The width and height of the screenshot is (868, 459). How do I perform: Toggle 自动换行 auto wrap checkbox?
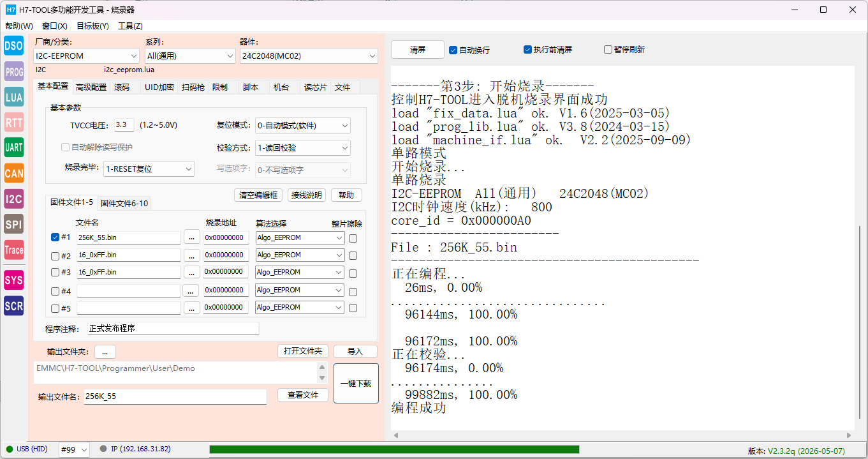point(453,50)
